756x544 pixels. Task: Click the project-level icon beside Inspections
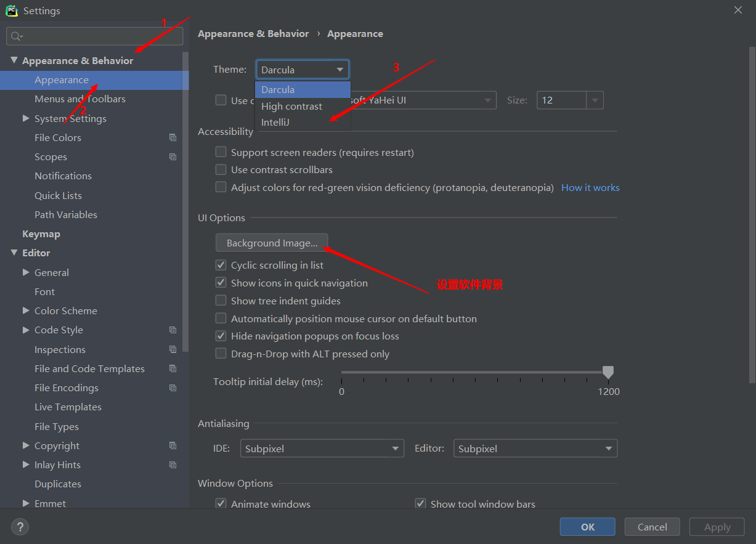click(x=173, y=349)
